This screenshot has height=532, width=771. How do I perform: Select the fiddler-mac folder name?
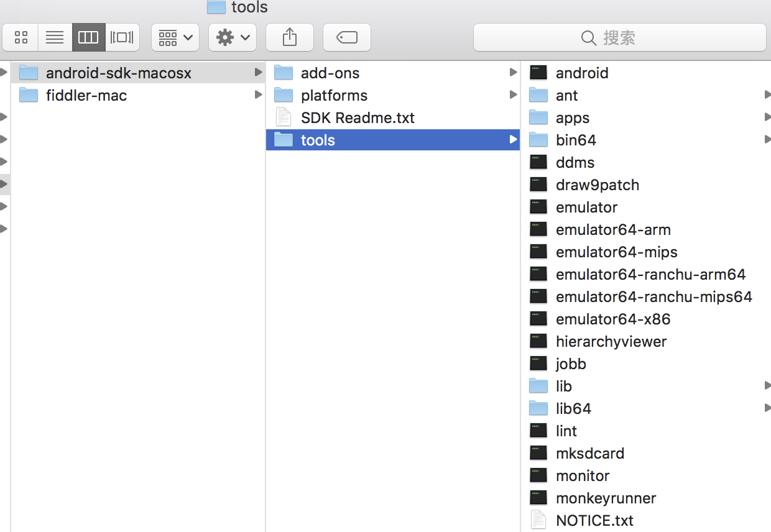coord(86,95)
